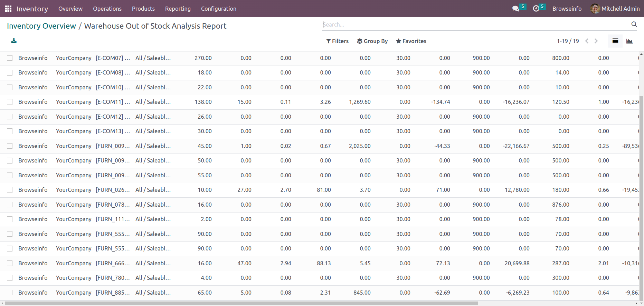Switch to list view
Image resolution: width=644 pixels, height=306 pixels.
click(615, 41)
